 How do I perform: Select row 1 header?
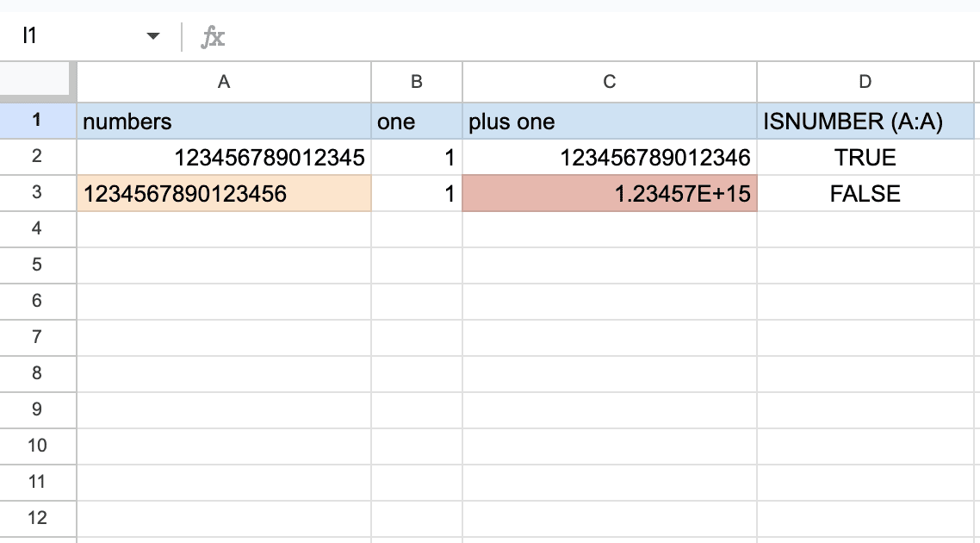click(38, 121)
